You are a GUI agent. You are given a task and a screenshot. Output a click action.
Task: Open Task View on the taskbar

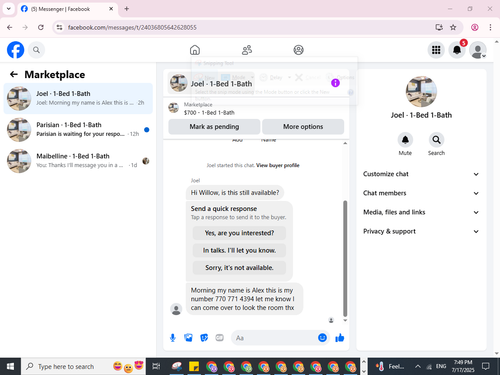tap(156, 367)
